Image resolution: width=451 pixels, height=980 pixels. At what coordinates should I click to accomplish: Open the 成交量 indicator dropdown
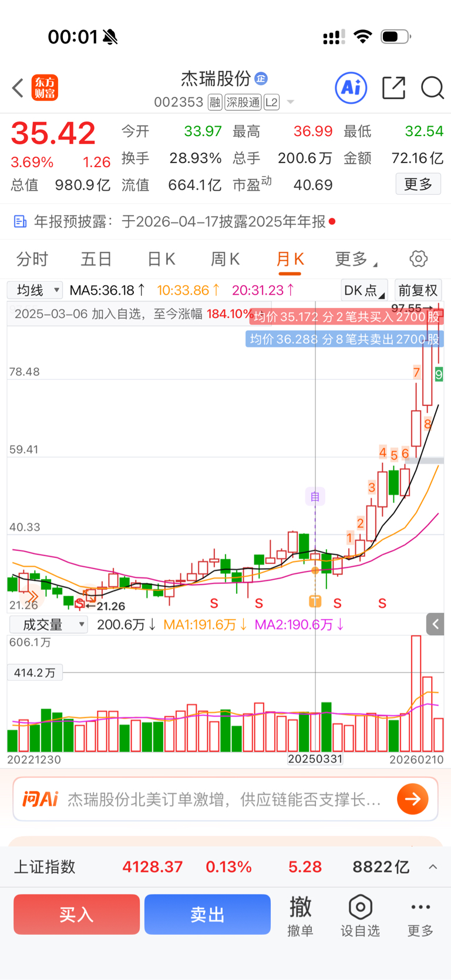click(48, 624)
